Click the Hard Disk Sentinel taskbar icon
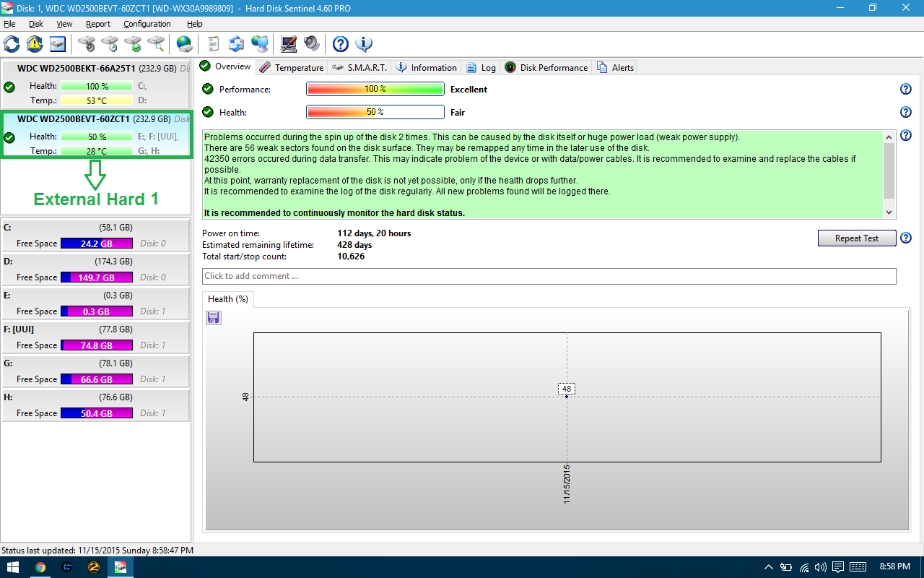This screenshot has height=578, width=924. click(121, 567)
